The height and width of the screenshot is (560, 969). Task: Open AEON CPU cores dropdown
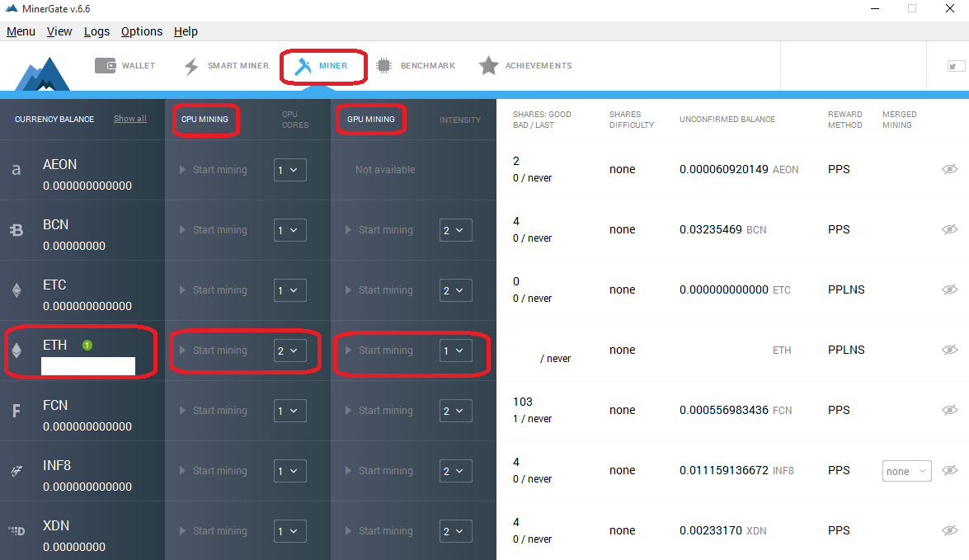(x=289, y=170)
